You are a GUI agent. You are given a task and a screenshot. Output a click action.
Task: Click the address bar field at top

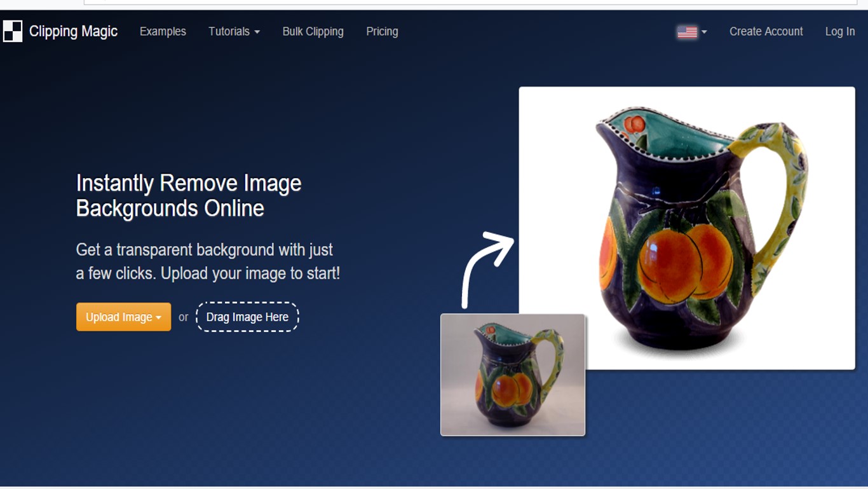click(x=470, y=2)
